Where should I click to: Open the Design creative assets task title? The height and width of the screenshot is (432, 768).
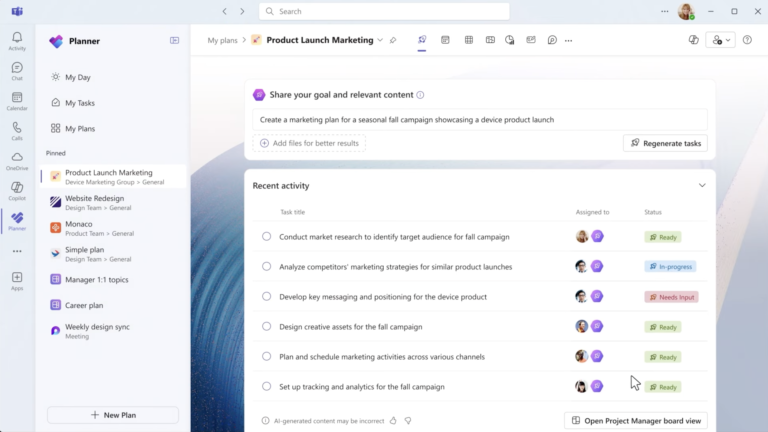coord(351,327)
